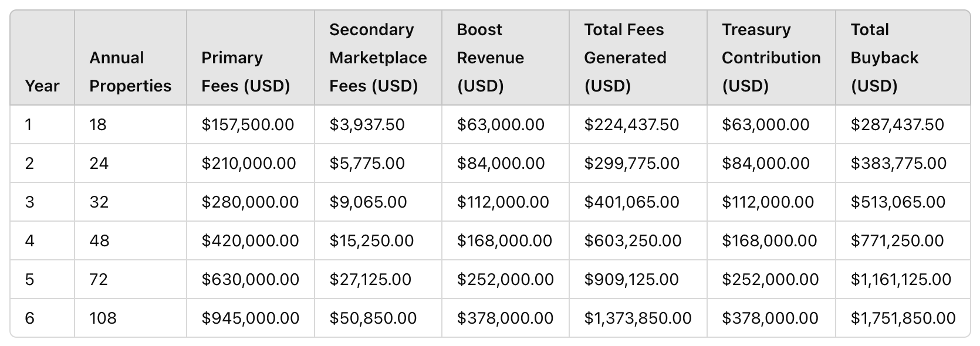Click the annual properties value 108
The width and height of the screenshot is (980, 346).
pyautogui.click(x=103, y=318)
